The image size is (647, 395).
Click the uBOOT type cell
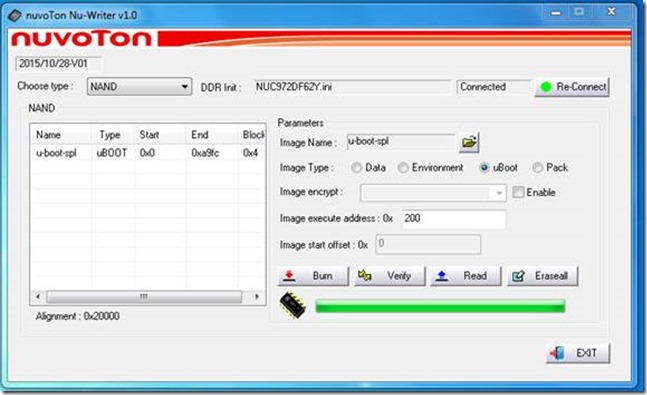tap(112, 153)
